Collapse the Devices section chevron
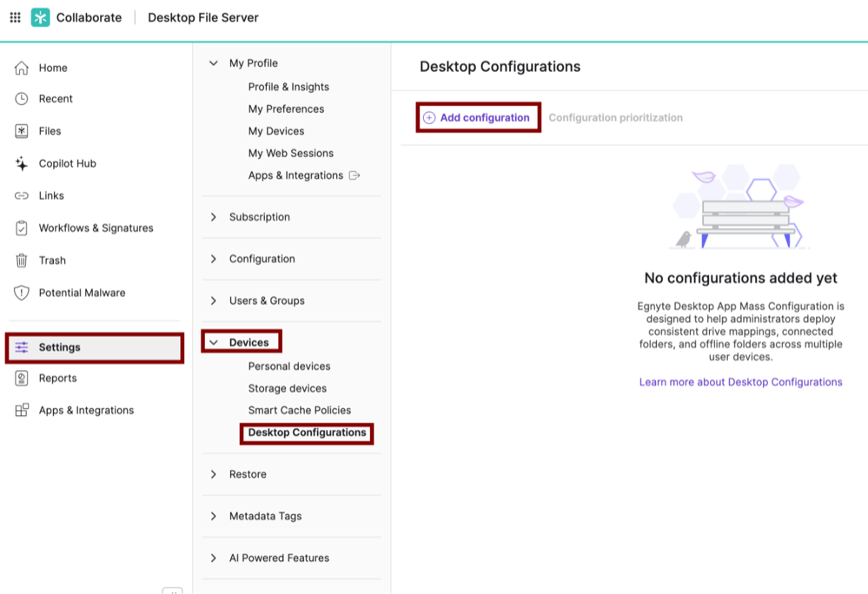The image size is (868, 594). point(214,343)
